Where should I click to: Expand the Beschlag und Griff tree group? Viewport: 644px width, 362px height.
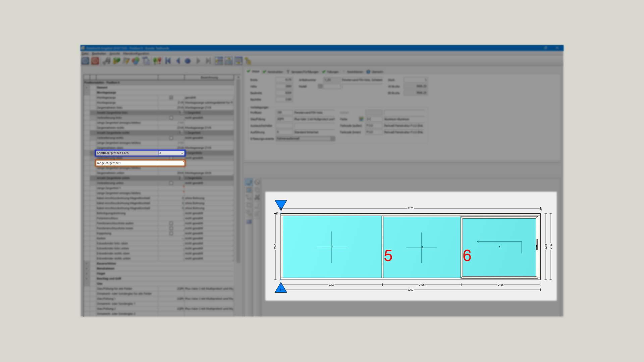(87, 279)
